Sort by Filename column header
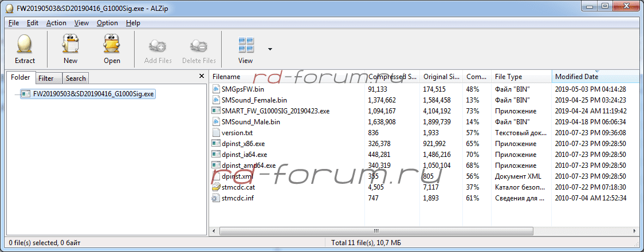644x252 pixels. 286,76
